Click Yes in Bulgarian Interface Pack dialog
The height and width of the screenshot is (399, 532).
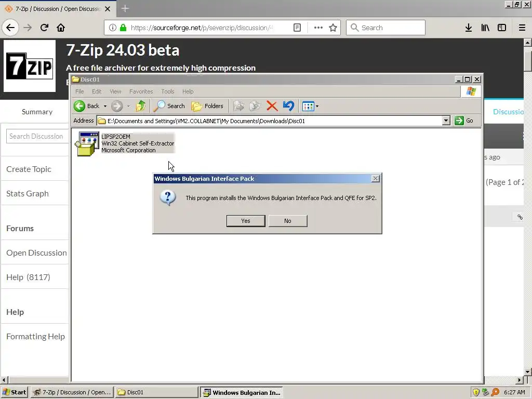point(246,221)
